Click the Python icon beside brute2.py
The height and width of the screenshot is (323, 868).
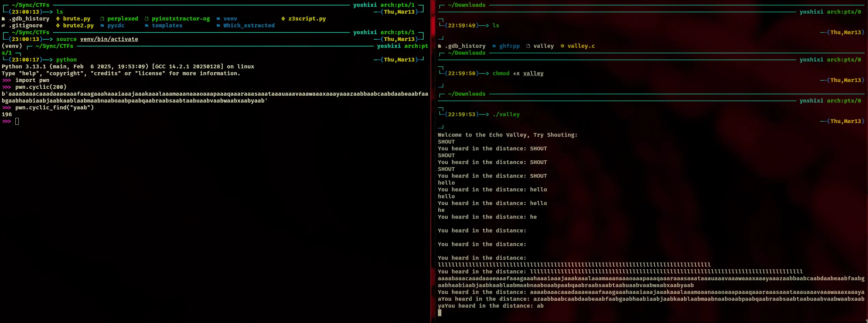coord(58,26)
